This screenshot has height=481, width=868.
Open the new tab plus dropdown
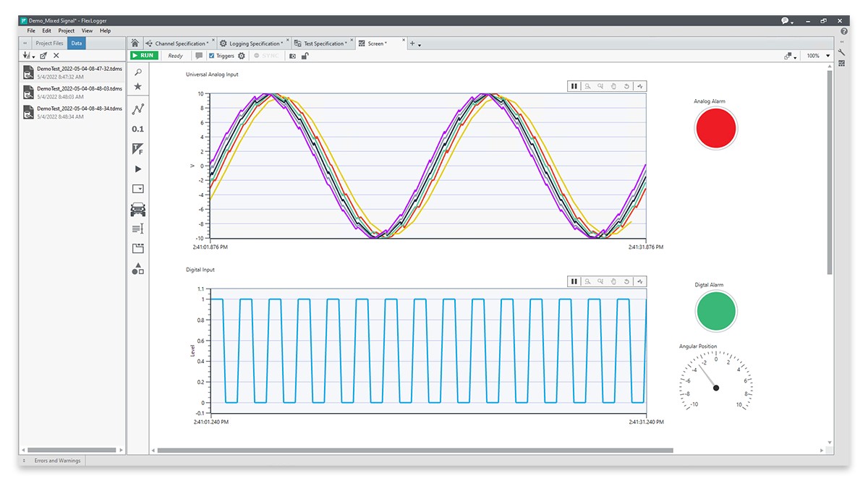pyautogui.click(x=414, y=43)
